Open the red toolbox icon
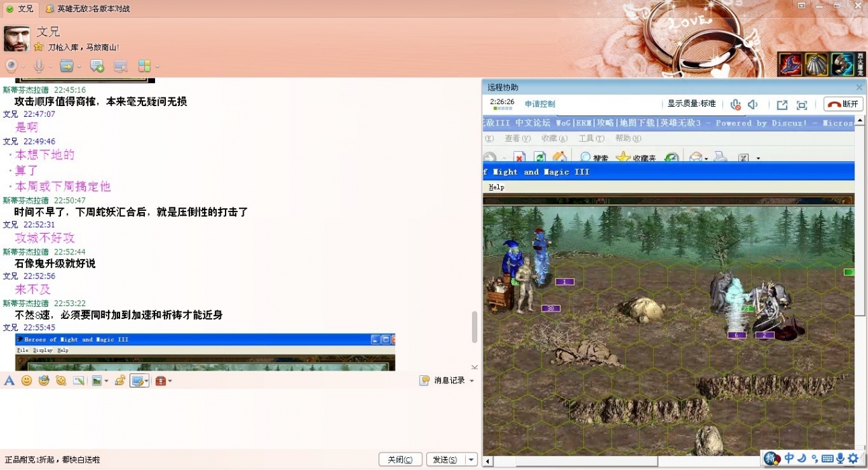Screen dimensions: 868x470 click(160, 381)
